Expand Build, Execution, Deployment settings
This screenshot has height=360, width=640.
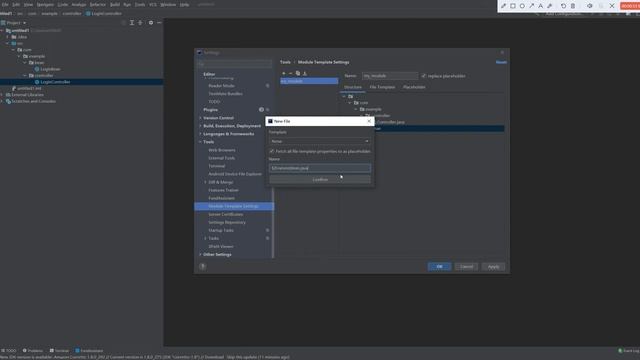click(200, 126)
